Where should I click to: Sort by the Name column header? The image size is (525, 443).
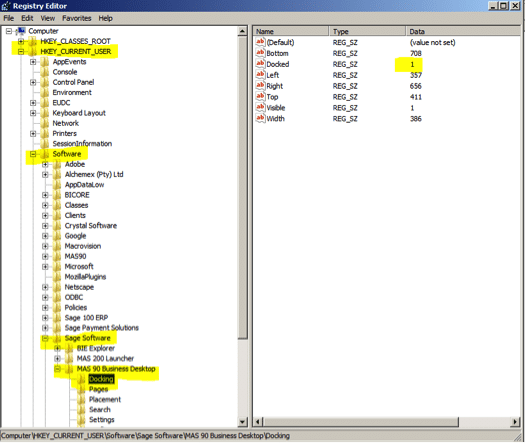(291, 31)
